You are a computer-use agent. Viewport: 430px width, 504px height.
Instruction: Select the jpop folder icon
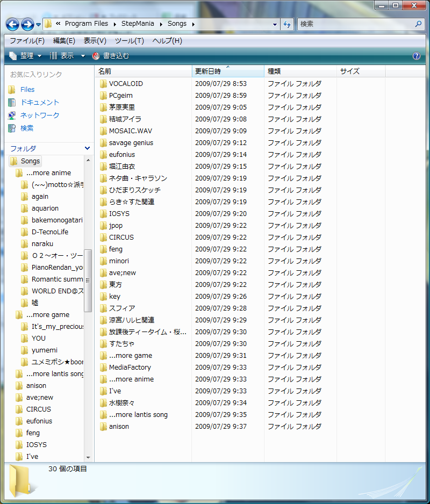pyautogui.click(x=103, y=226)
